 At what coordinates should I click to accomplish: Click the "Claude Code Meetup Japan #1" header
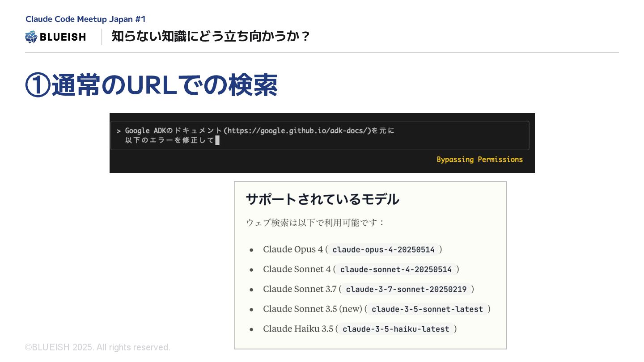click(85, 19)
